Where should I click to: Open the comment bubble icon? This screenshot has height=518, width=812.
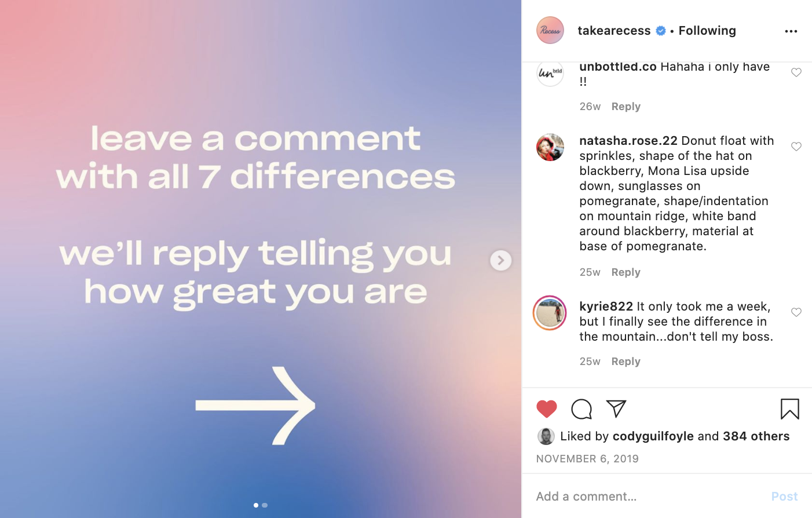pyautogui.click(x=581, y=409)
